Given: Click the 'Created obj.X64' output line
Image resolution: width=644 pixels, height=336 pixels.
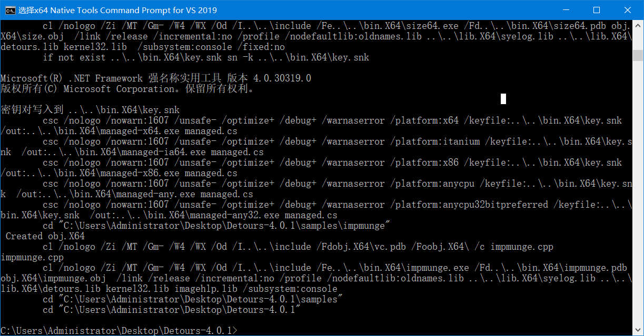Looking at the screenshot, I should pyautogui.click(x=43, y=236).
